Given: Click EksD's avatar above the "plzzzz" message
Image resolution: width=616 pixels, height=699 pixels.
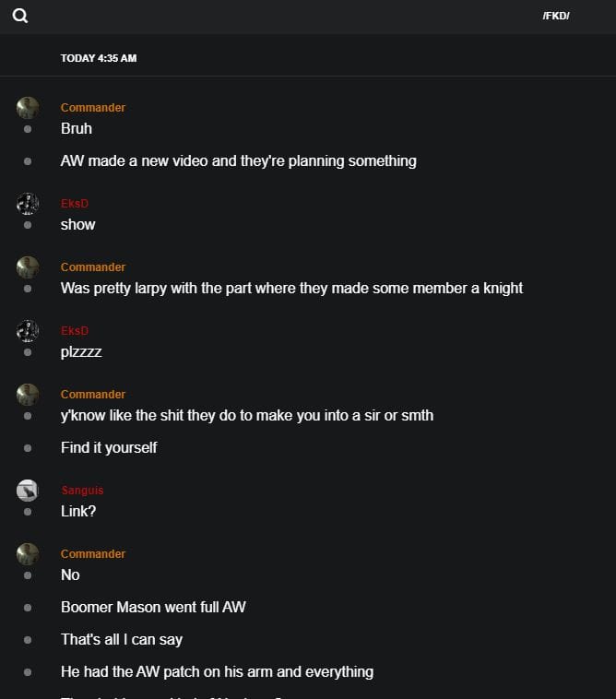Looking at the screenshot, I should (x=28, y=331).
